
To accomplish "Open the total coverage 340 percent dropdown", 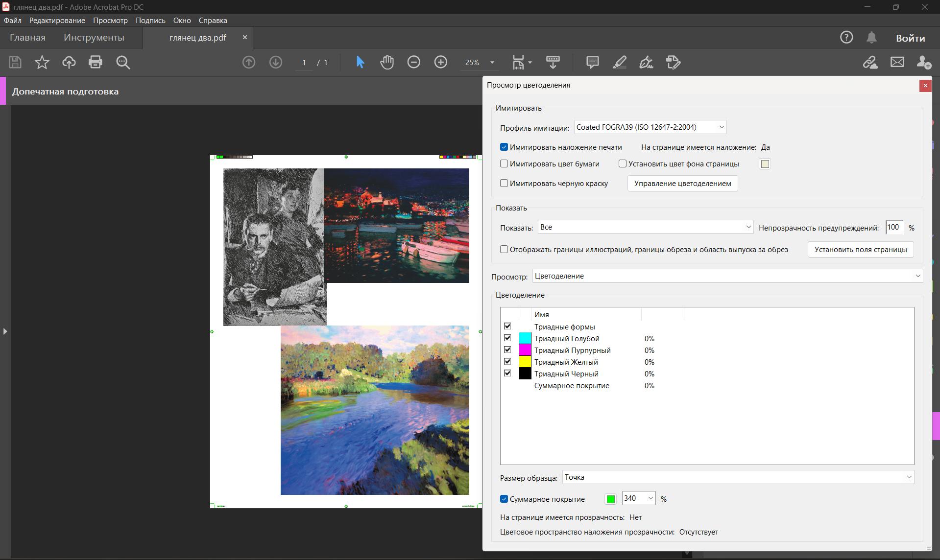I will (639, 498).
